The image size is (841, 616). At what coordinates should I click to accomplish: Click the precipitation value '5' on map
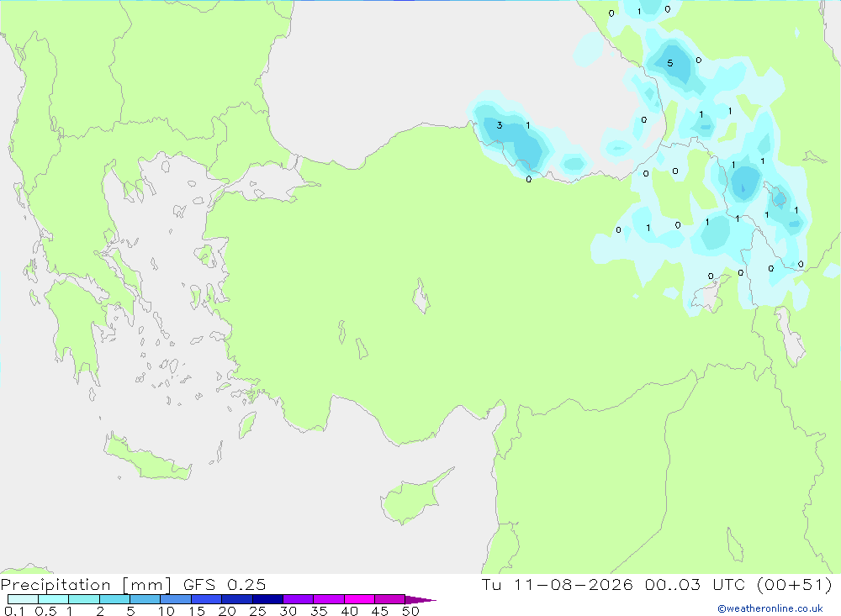tap(670, 63)
